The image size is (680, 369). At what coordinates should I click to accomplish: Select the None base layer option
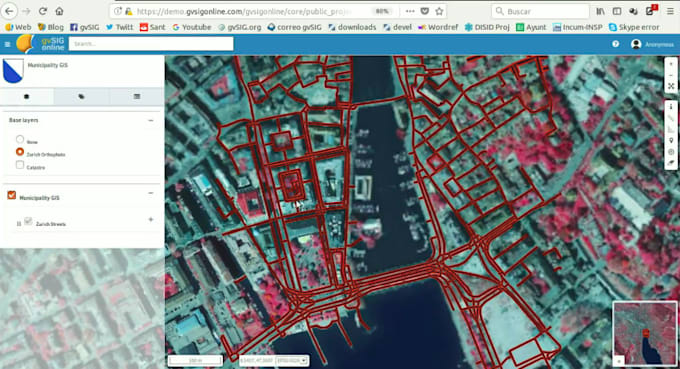point(20,139)
